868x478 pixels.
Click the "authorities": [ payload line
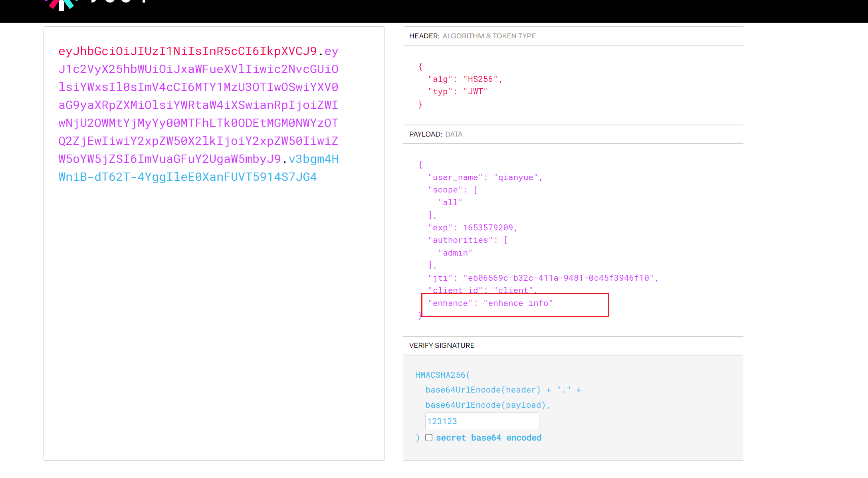(x=468, y=240)
